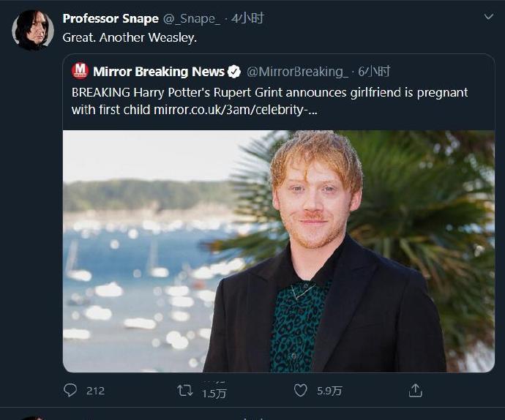The width and height of the screenshot is (505, 420).
Task: Click the 'Great. Another Weasley.' tweet text
Action: pos(130,37)
